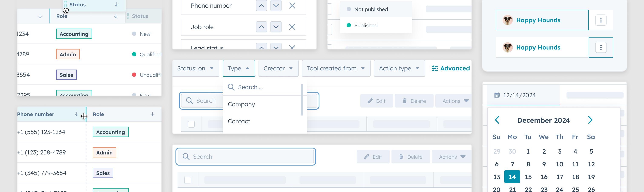The image size is (644, 192).
Task: Open the Actions dropdown in the bottom panel
Action: pos(452,157)
